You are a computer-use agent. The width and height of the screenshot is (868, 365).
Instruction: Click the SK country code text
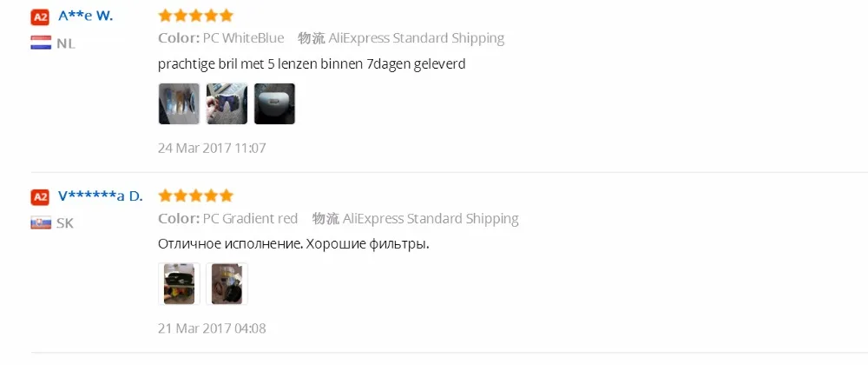tap(65, 223)
